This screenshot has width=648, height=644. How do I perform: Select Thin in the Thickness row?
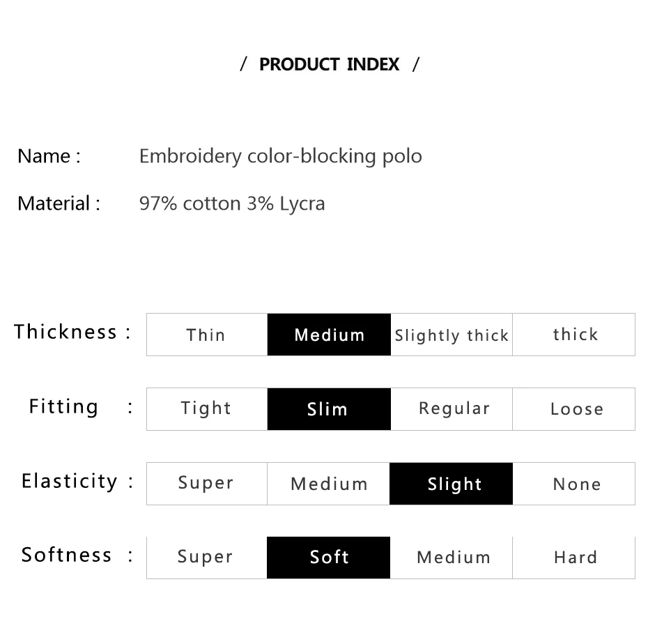point(207,335)
